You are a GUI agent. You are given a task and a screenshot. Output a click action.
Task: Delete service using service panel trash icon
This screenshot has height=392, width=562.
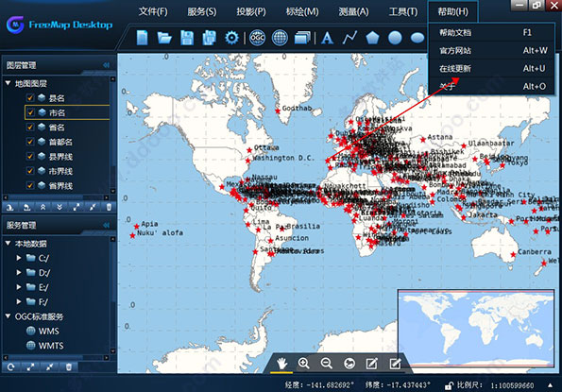pyautogui.click(x=68, y=366)
